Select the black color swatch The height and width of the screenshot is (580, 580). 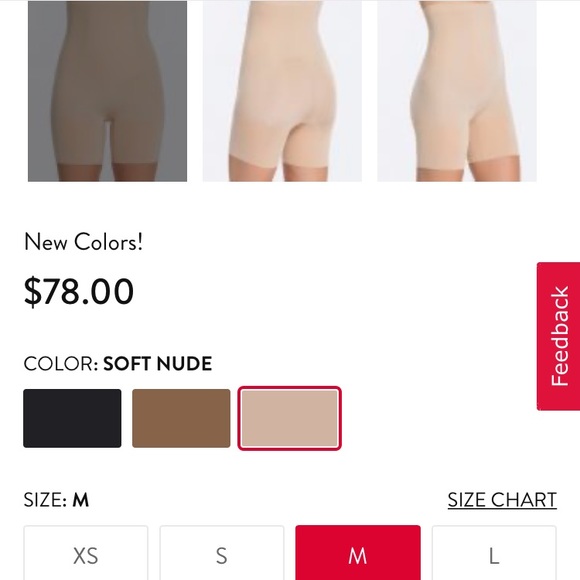coord(72,418)
